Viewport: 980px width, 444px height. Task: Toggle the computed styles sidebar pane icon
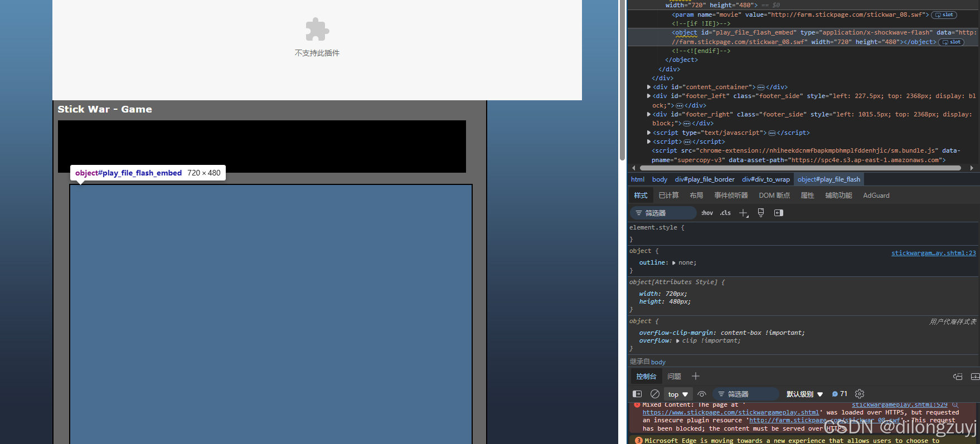pyautogui.click(x=779, y=213)
